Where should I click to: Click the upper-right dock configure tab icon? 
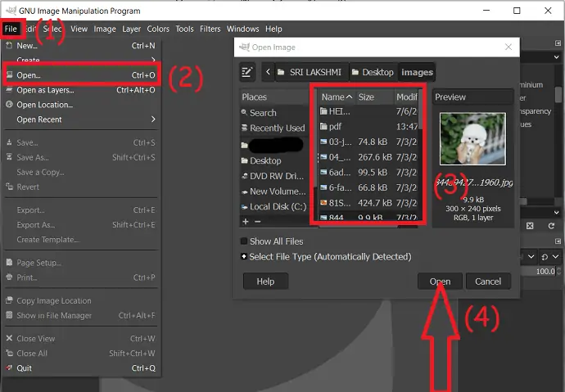tap(558, 43)
